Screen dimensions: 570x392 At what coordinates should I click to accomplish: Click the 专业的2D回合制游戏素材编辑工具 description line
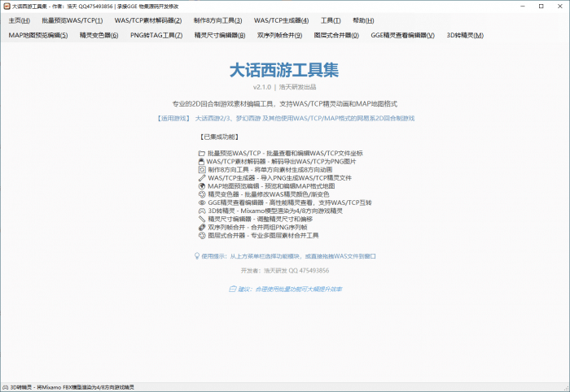coord(285,104)
